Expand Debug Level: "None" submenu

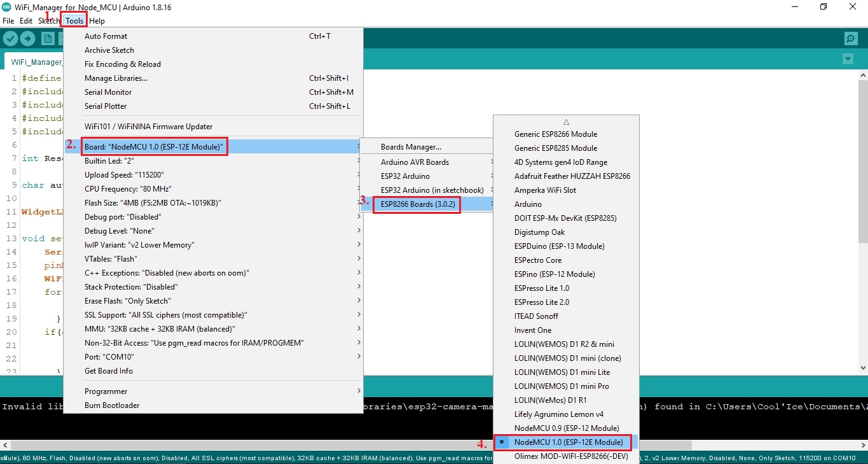214,231
